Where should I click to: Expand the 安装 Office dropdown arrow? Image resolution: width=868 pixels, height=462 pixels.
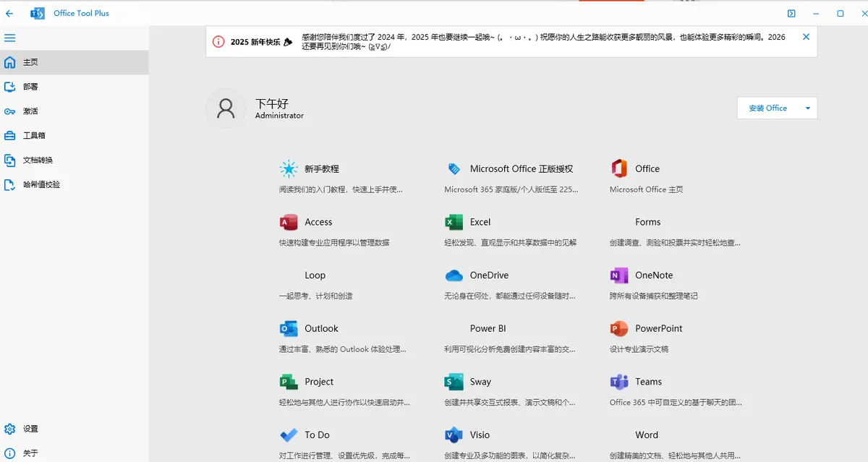point(808,108)
